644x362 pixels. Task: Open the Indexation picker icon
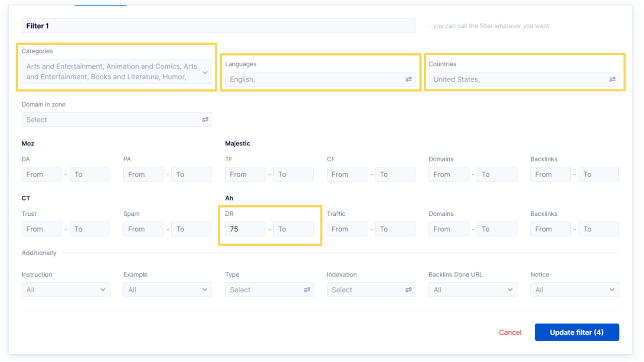coord(408,290)
